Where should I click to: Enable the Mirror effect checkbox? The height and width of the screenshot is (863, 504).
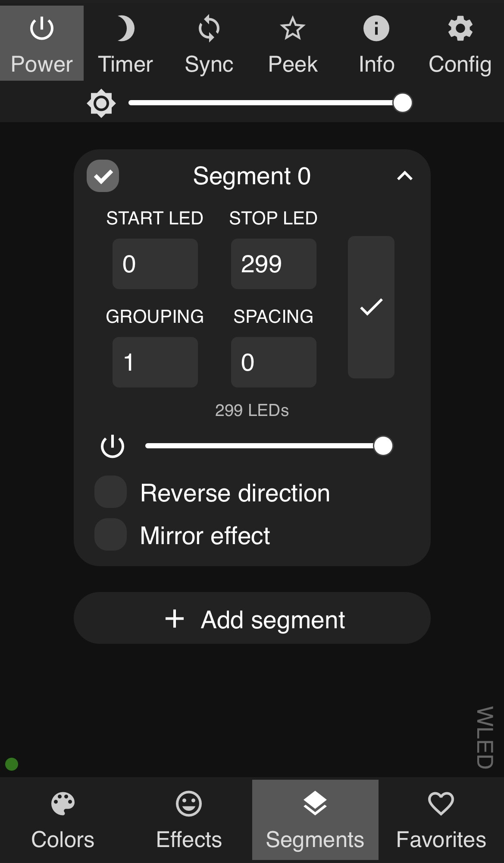[111, 535]
